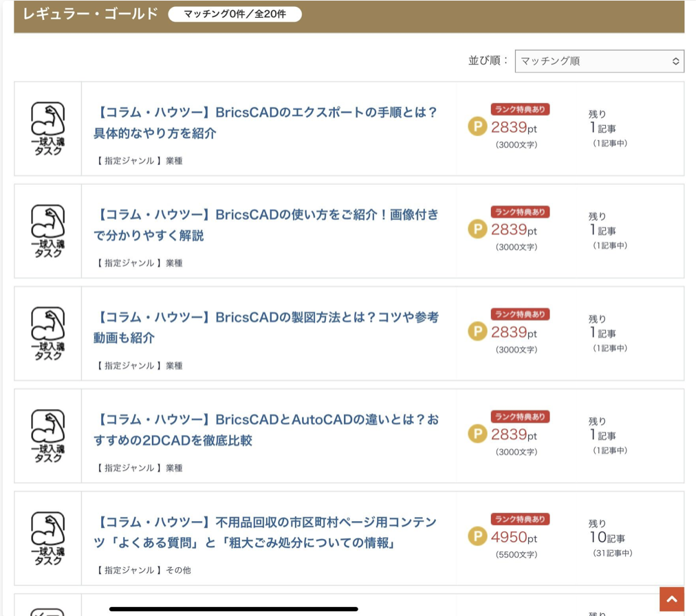Screen dimensions: 696x616
Task: Click ランク特典あり badge in the 不用品回収 row
Action: (520, 519)
